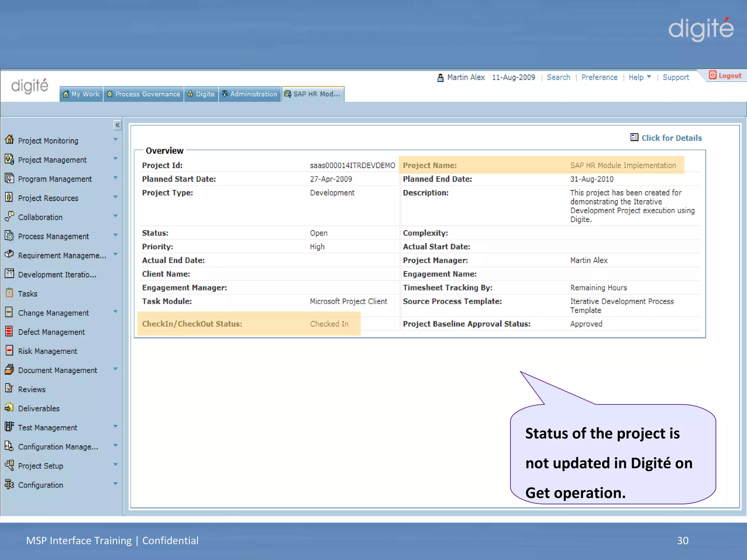The width and height of the screenshot is (747, 560).
Task: Open Development Iteratio... in the sidebar
Action: (57, 275)
